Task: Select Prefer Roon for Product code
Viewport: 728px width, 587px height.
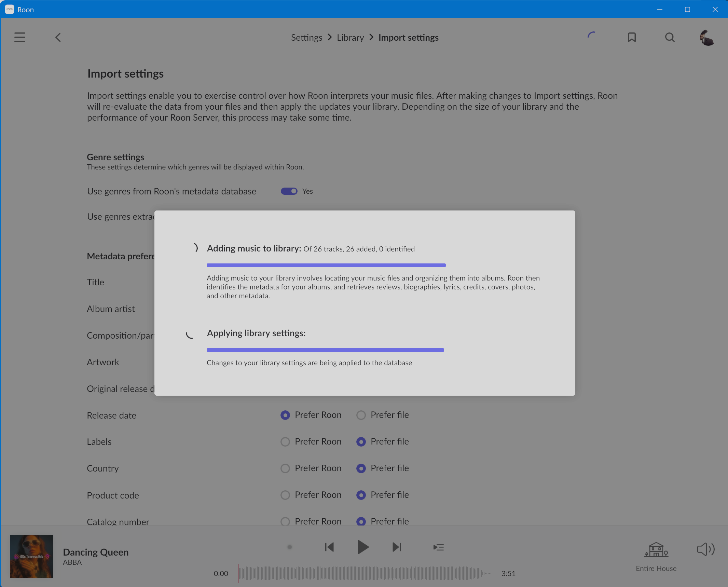Action: (285, 495)
